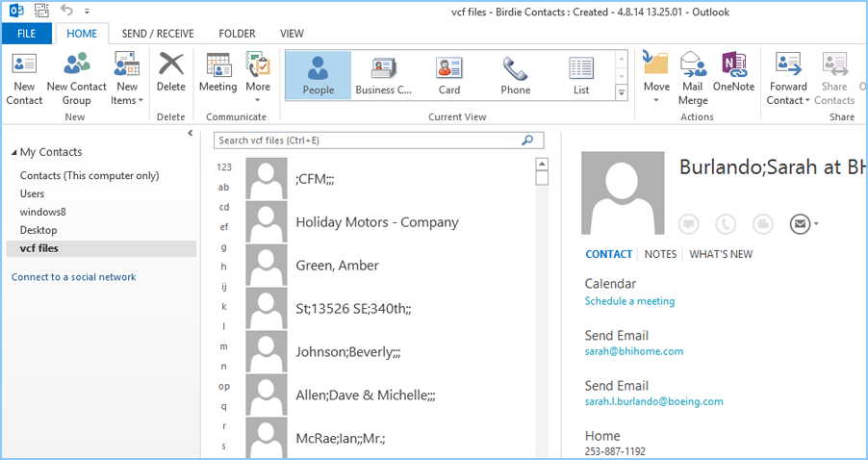
Task: Open the SEND / RECEIVE tab
Action: pyautogui.click(x=158, y=34)
